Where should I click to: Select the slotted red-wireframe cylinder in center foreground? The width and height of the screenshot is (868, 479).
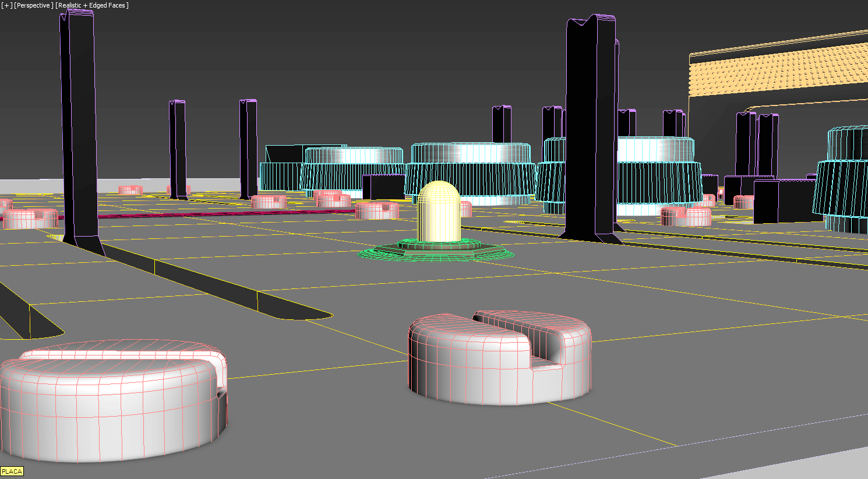click(499, 361)
